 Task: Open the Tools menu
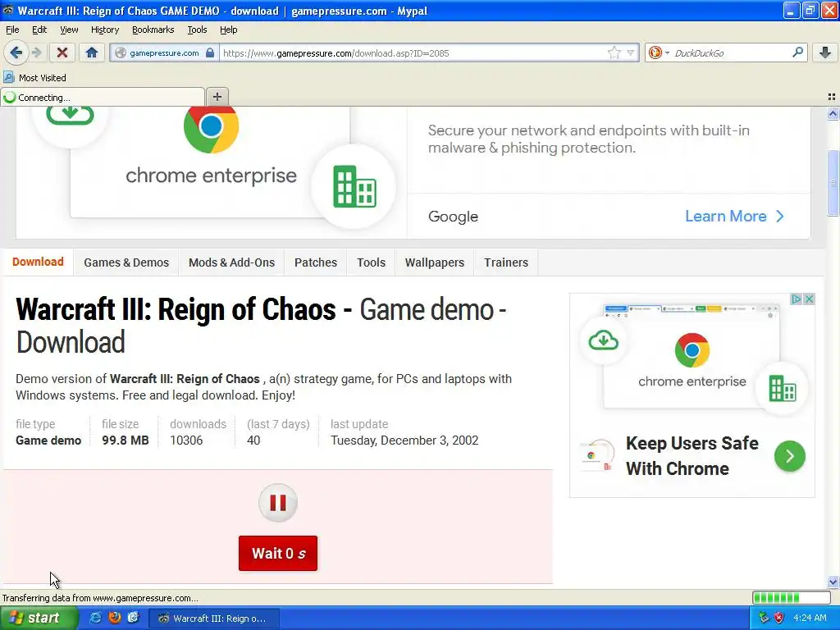tap(197, 30)
